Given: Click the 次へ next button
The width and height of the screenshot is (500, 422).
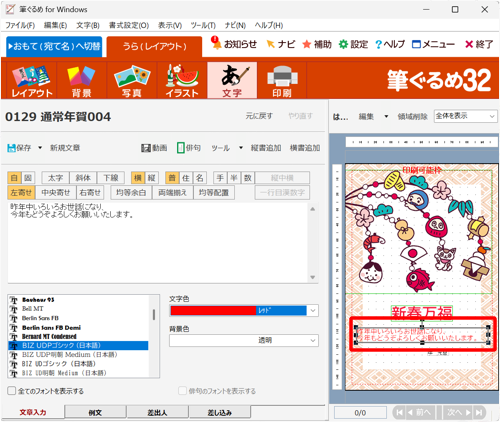Looking at the screenshot, I should pos(458,413).
